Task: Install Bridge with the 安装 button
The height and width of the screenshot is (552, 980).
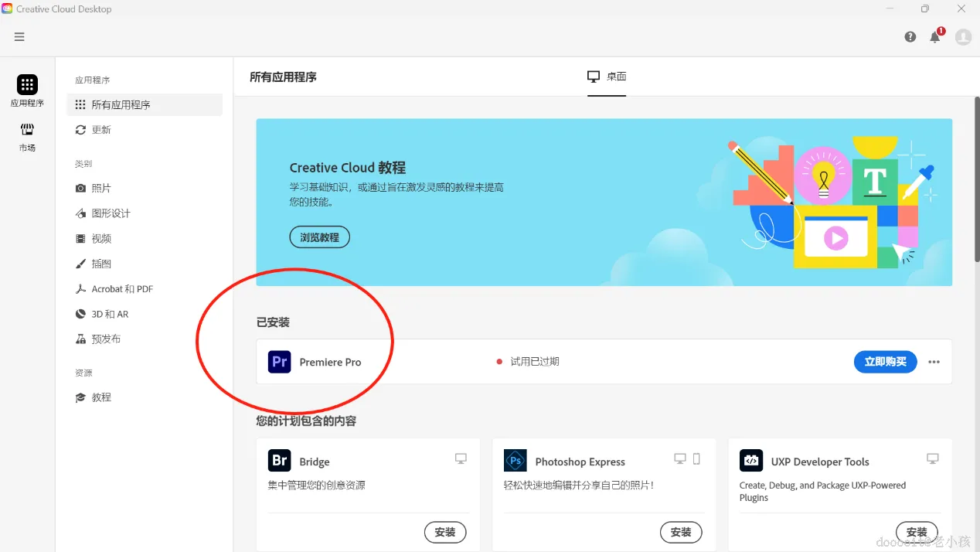Action: [445, 532]
